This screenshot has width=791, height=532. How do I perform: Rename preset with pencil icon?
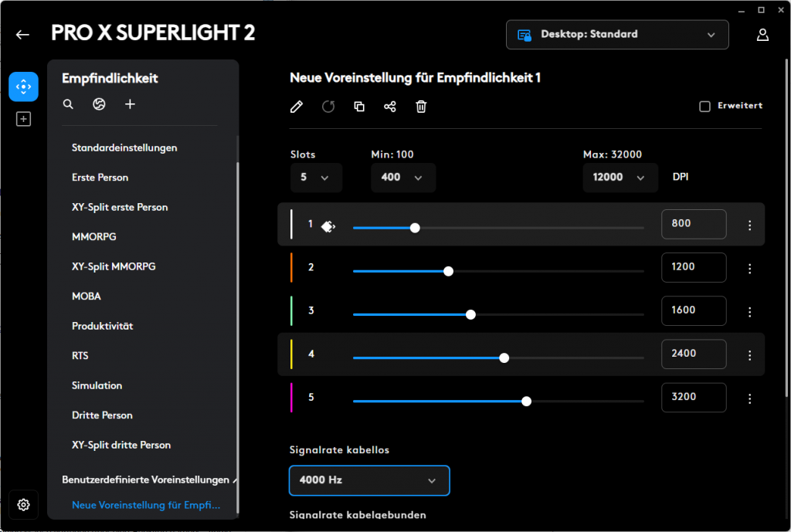(297, 107)
